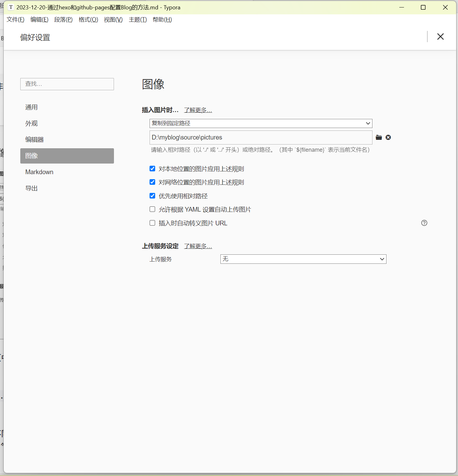Click 了解更多 link next to 上传服务设定
458x476 pixels.
(x=198, y=246)
